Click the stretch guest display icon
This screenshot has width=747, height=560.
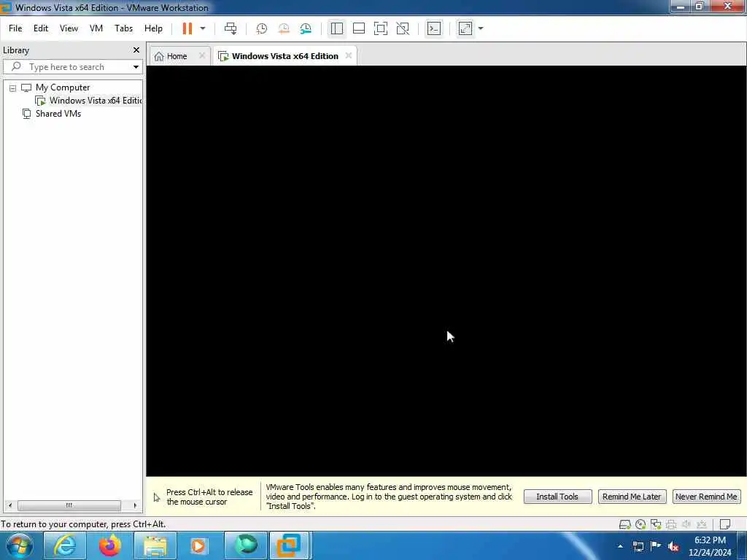pyautogui.click(x=465, y=28)
